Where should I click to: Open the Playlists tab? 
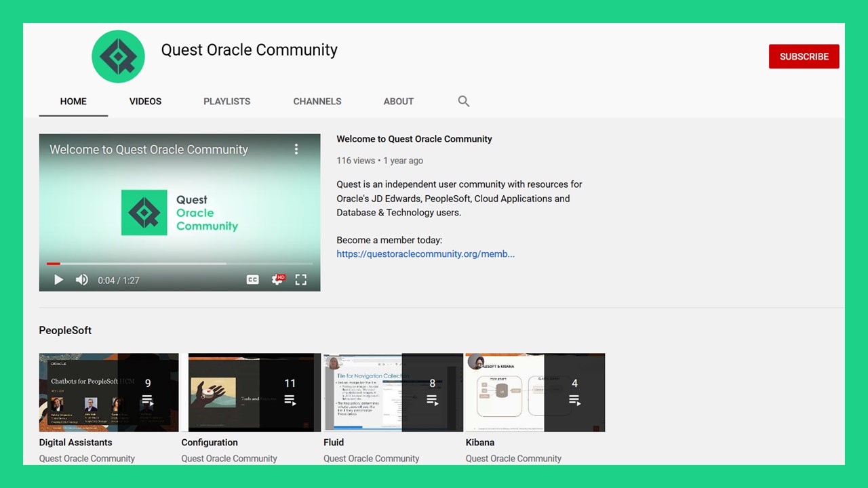point(227,101)
